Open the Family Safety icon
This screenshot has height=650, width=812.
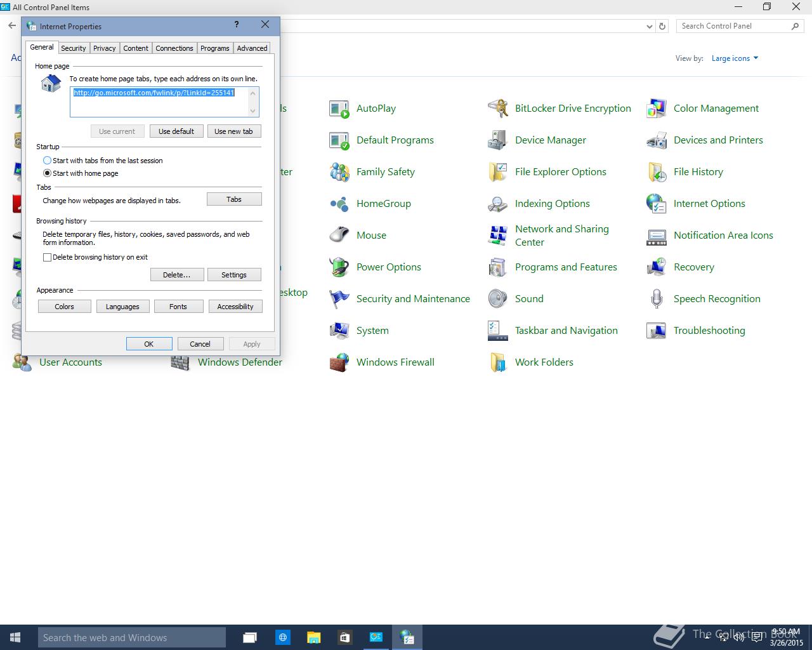pos(339,172)
